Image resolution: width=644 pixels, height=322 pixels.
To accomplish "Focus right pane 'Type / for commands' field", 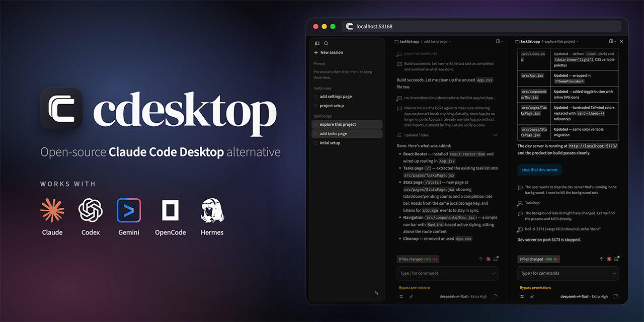I will click(x=568, y=273).
